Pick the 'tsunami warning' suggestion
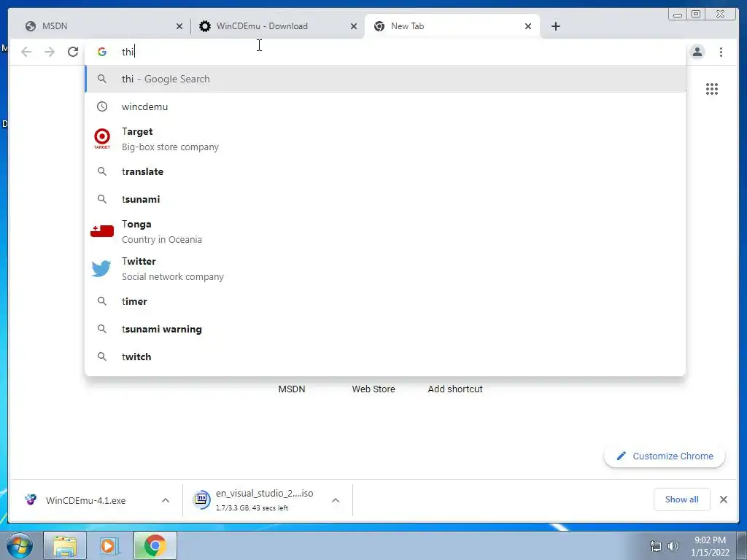This screenshot has width=747, height=560. (385, 329)
